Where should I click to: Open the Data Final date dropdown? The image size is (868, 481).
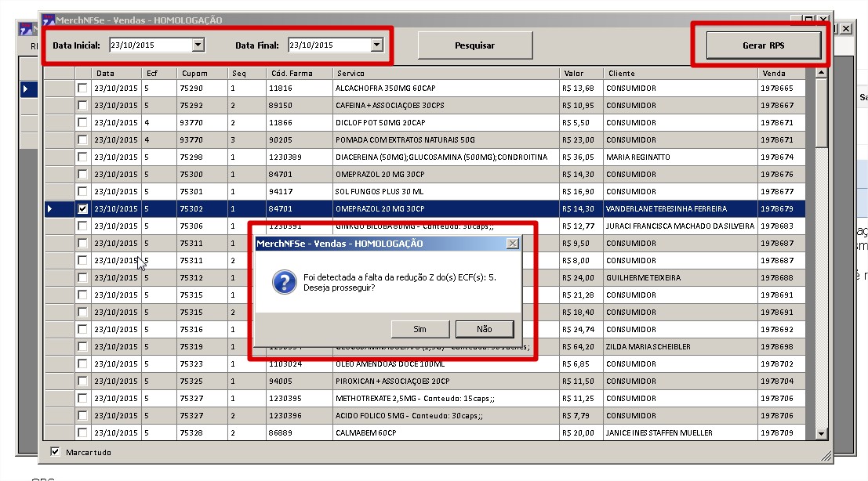pos(377,45)
